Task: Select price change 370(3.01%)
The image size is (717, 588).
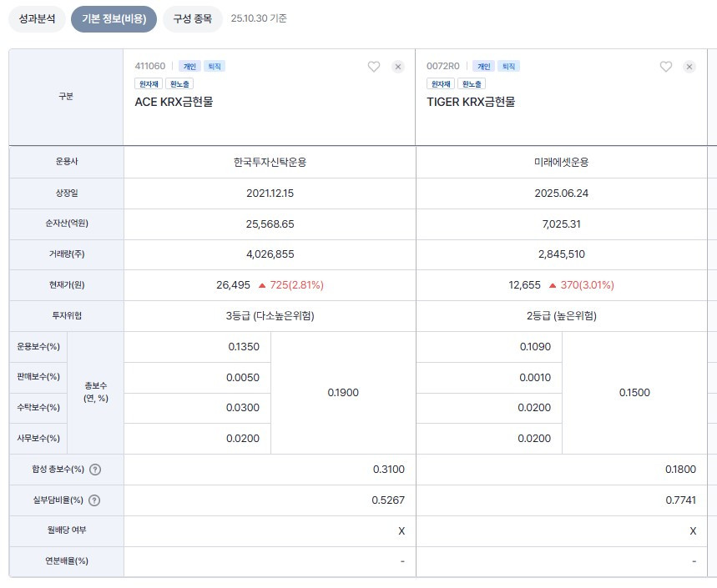Action: [x=587, y=285]
